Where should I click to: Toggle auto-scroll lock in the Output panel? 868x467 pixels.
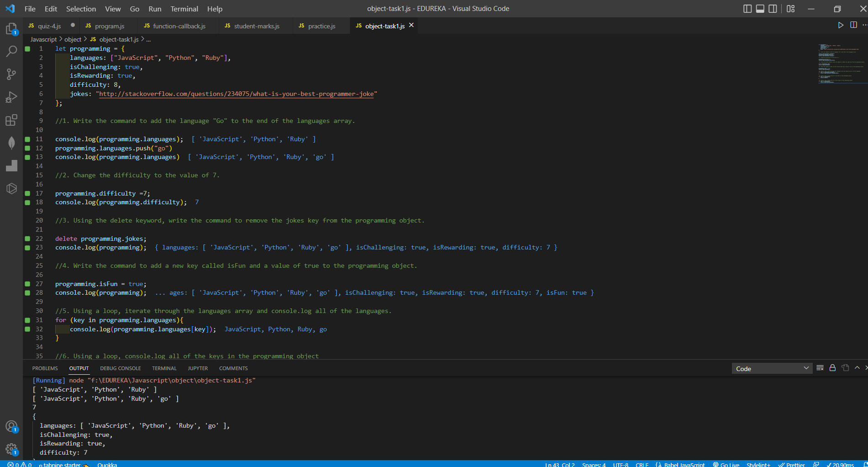832,368
